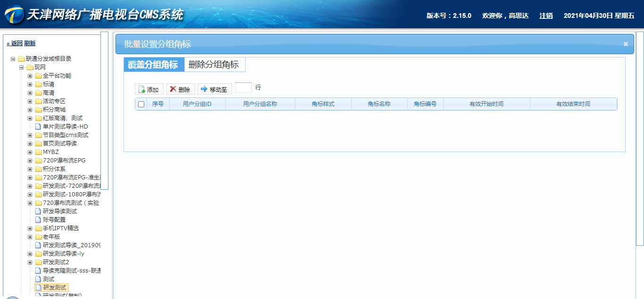Click the right-side vertical scrollbar
The height and width of the screenshot is (299, 644).
[x=640, y=138]
